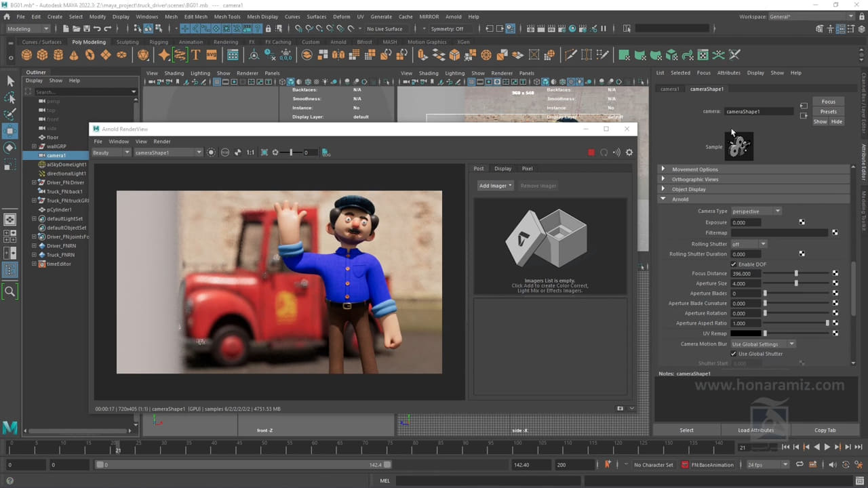Uncheck Enable DOF checkbox
Image resolution: width=868 pixels, height=488 pixels.
[x=733, y=264]
